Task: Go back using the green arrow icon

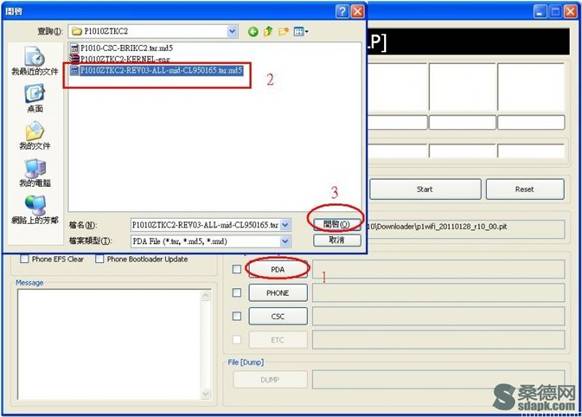Action: (253, 32)
